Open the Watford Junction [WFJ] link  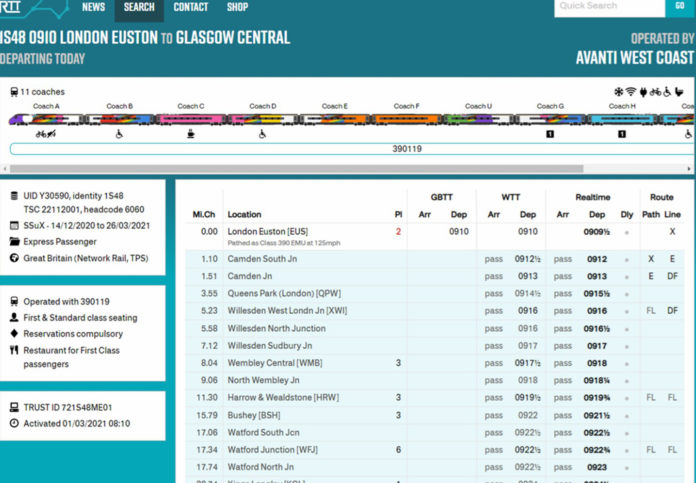coord(273,450)
